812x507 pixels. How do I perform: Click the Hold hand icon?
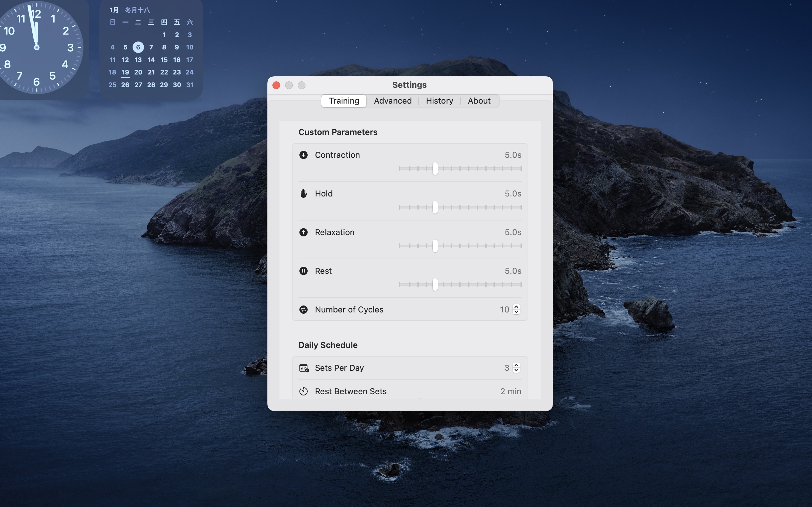tap(303, 194)
